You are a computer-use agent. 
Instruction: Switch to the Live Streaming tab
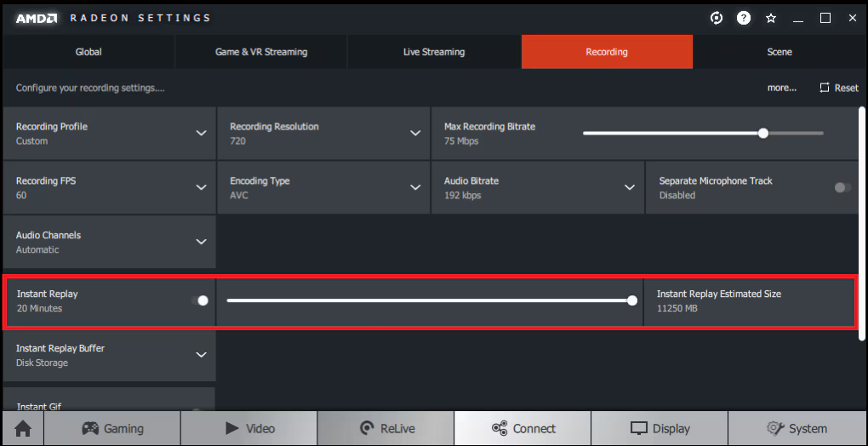tap(434, 52)
